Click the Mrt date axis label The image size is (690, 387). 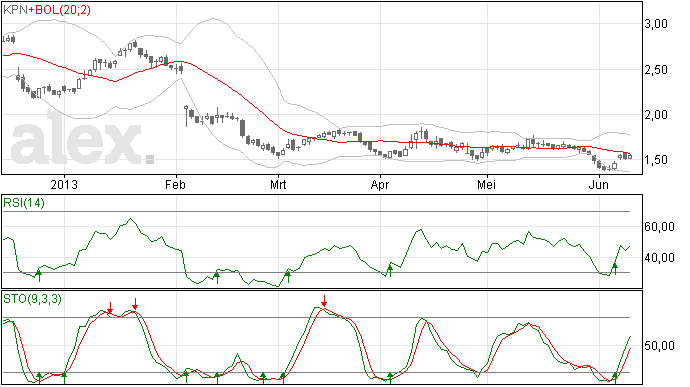tap(278, 184)
